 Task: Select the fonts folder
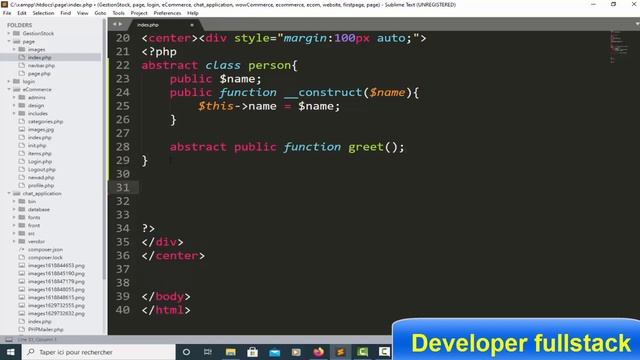[34, 218]
